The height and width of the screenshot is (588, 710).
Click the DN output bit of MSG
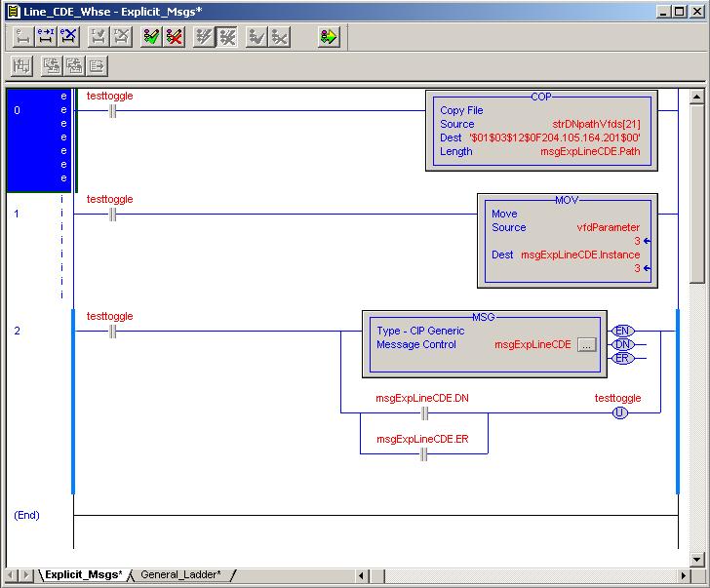pos(622,344)
